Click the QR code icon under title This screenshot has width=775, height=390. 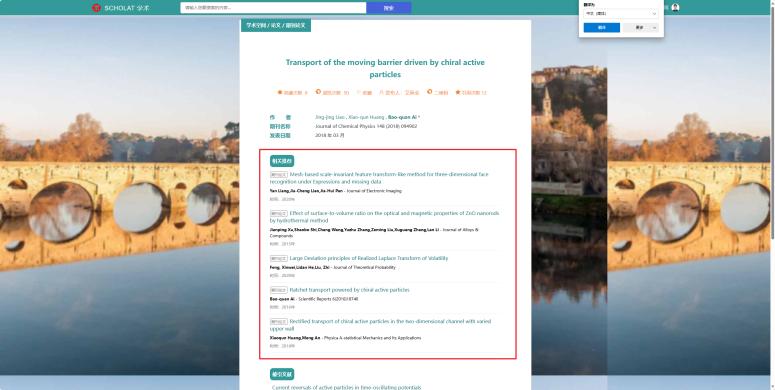[430, 92]
